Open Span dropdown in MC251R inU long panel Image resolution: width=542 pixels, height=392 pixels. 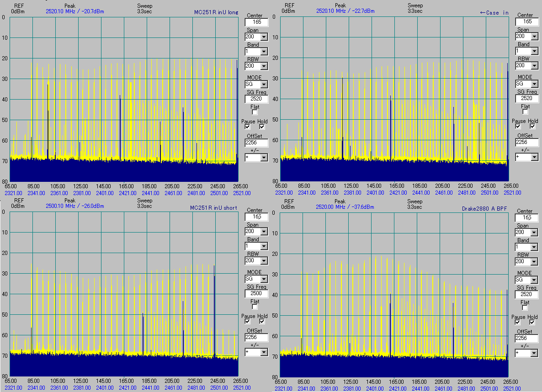pos(264,37)
